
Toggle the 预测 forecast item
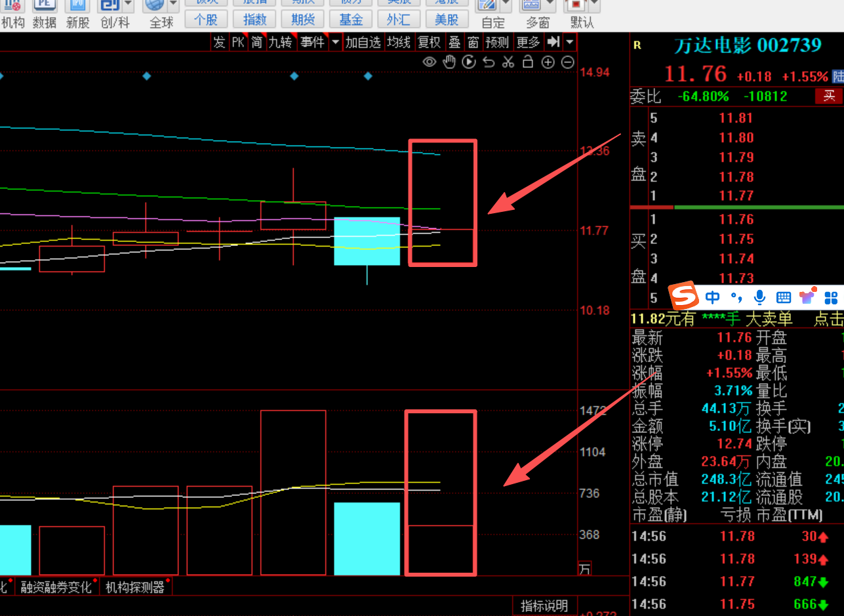pos(498,43)
